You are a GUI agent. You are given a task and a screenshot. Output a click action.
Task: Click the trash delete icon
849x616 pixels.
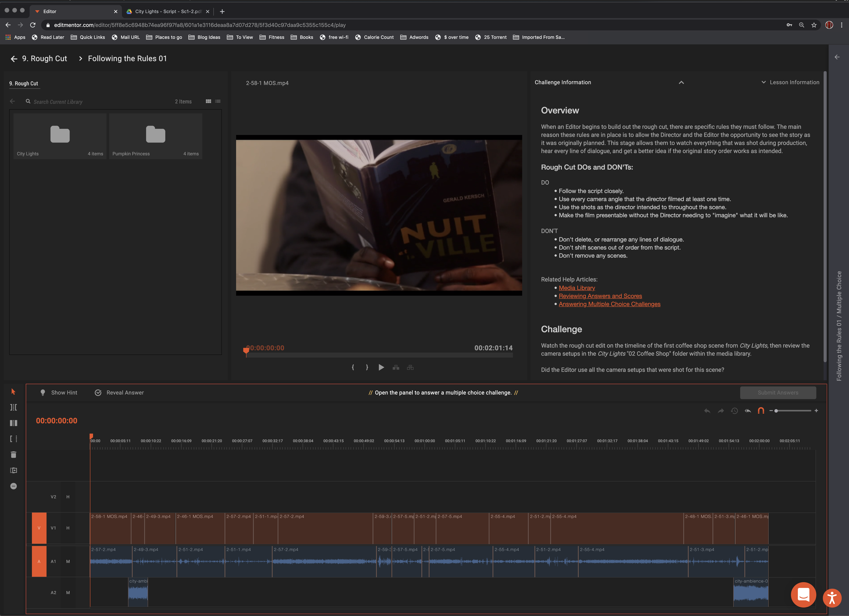(x=13, y=455)
